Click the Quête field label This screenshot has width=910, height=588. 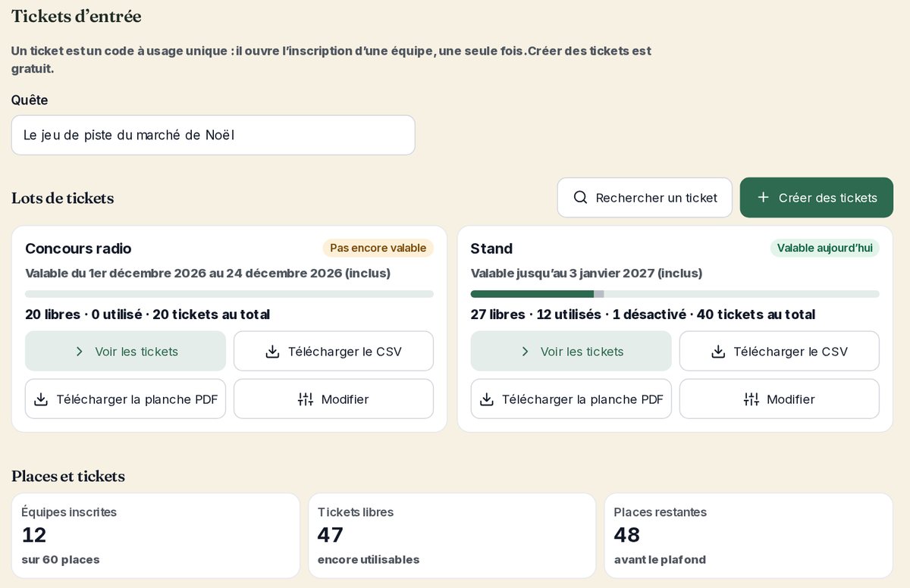30,100
